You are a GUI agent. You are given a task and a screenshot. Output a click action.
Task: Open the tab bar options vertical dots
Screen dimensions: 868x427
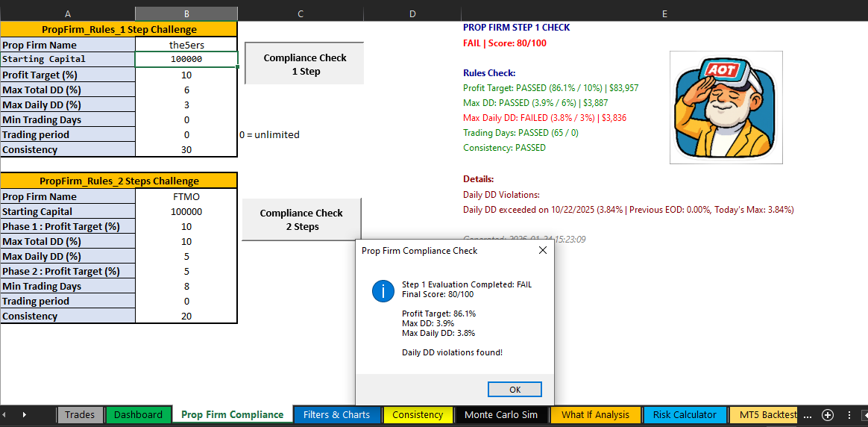[x=849, y=415]
